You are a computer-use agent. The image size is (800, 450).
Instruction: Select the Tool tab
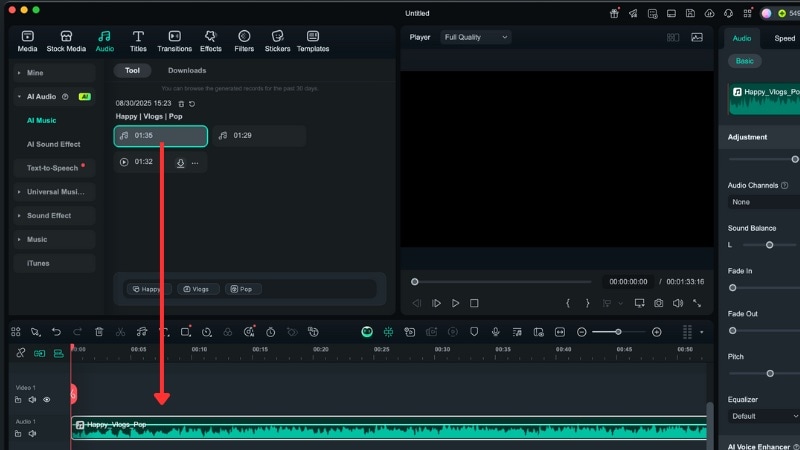pyautogui.click(x=132, y=70)
